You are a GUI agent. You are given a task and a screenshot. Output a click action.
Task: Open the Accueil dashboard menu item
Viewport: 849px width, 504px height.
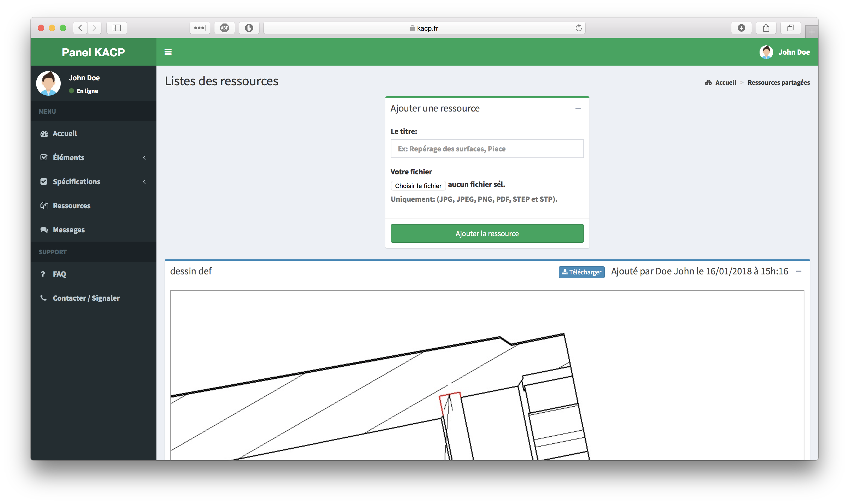65,133
